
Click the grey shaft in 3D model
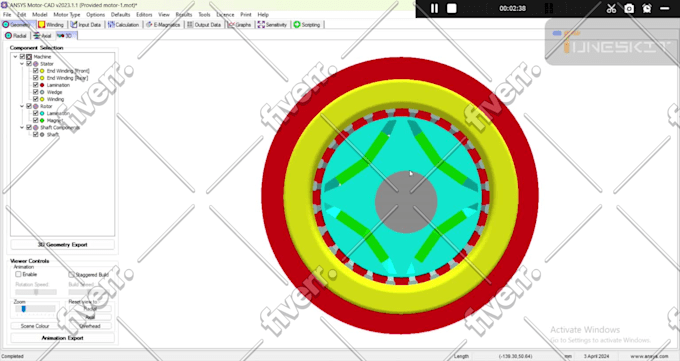406,202
